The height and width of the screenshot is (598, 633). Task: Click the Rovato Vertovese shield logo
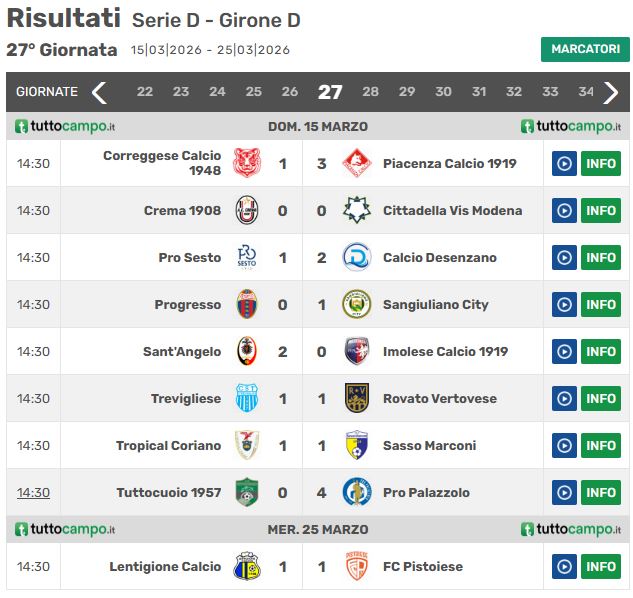(x=356, y=399)
